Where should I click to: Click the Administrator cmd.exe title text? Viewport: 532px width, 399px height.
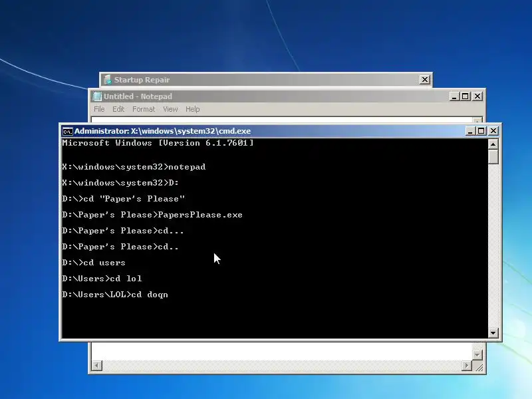162,131
